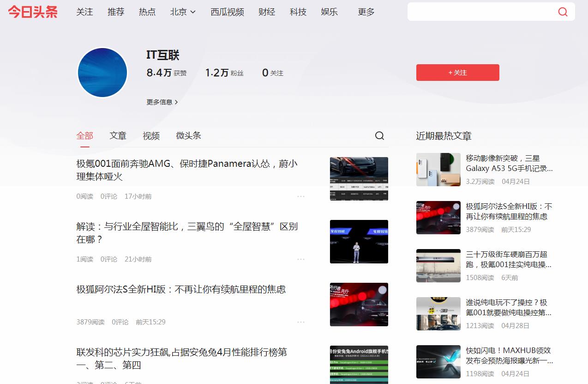Click 0评论 under 极氪001面前奔驰AMG article
Viewport: 588px width, 384px height.
click(109, 196)
